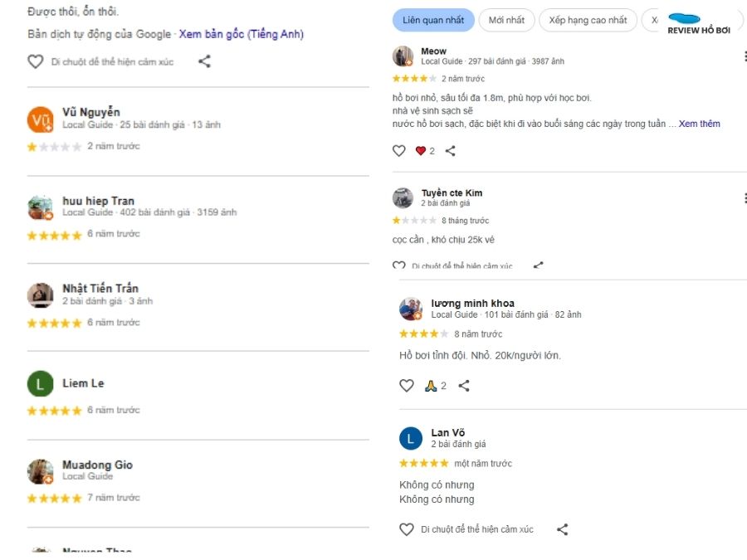
Task: Click heart icon under Lan Võ's review
Action: pyautogui.click(x=407, y=529)
